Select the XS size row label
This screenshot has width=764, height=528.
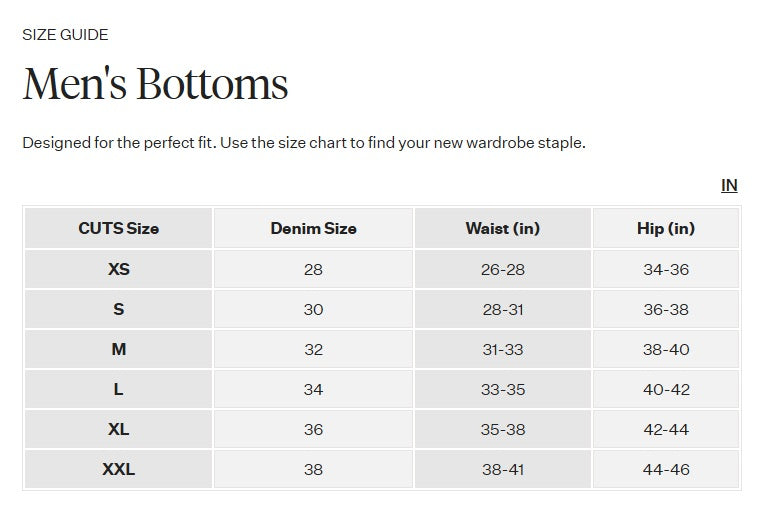point(118,269)
